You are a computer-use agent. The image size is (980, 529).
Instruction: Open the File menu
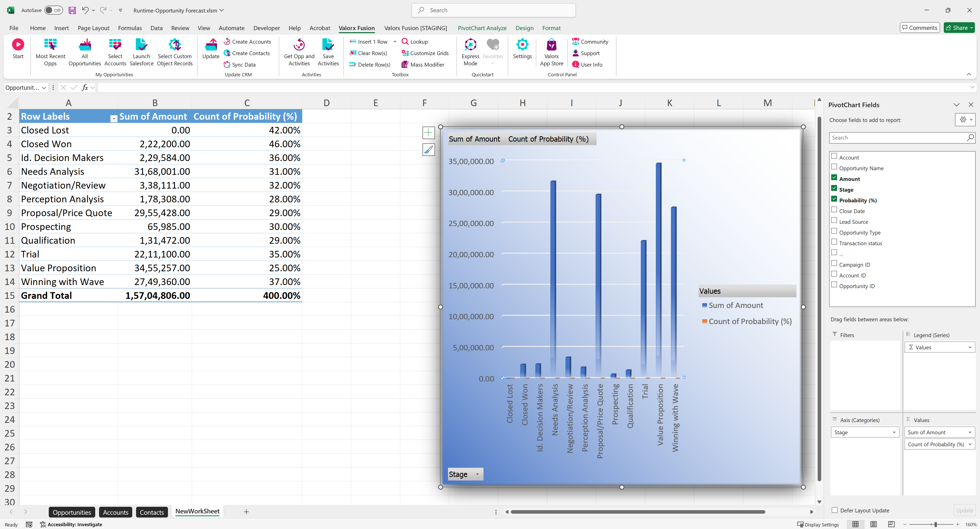click(x=14, y=28)
